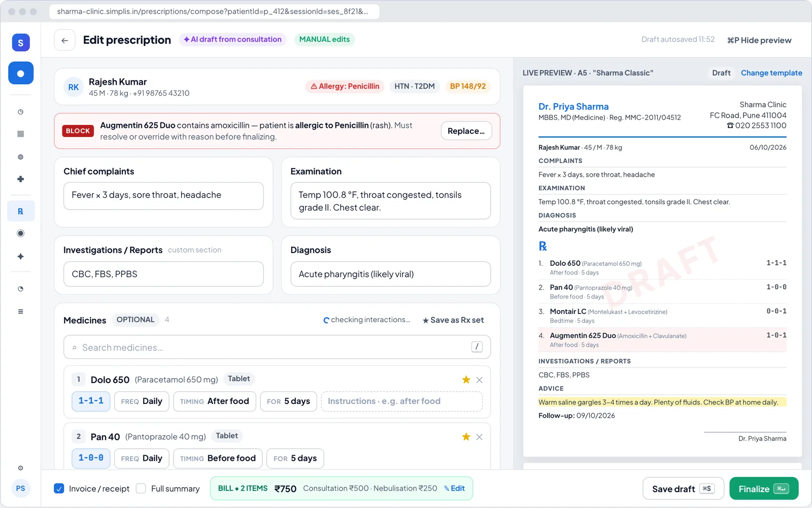Click the Replace… button in allergy alert
812x508 pixels.
(466, 131)
